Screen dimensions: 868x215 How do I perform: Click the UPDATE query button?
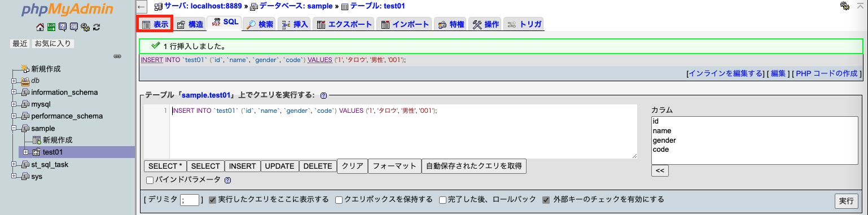[280, 166]
